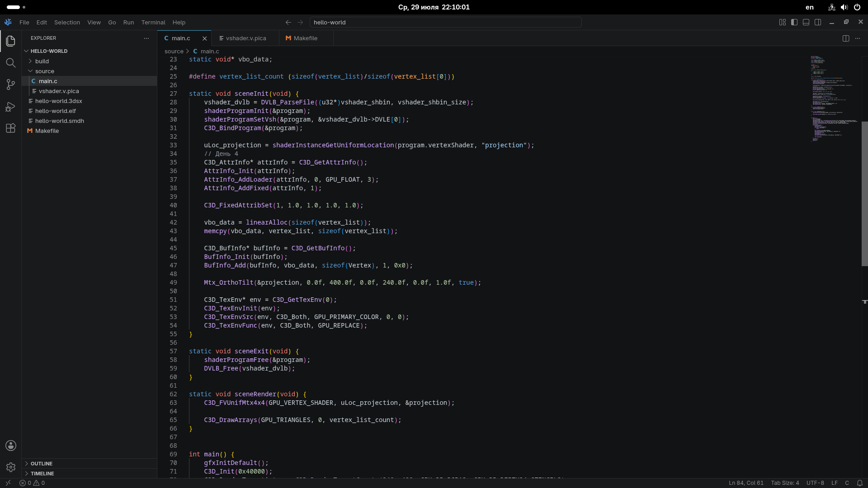868x488 pixels.
Task: Toggle the secondary side bar
Action: pyautogui.click(x=818, y=22)
